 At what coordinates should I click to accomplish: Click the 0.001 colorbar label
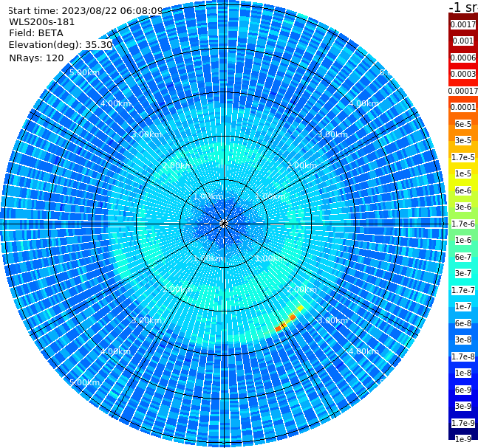tap(462, 41)
